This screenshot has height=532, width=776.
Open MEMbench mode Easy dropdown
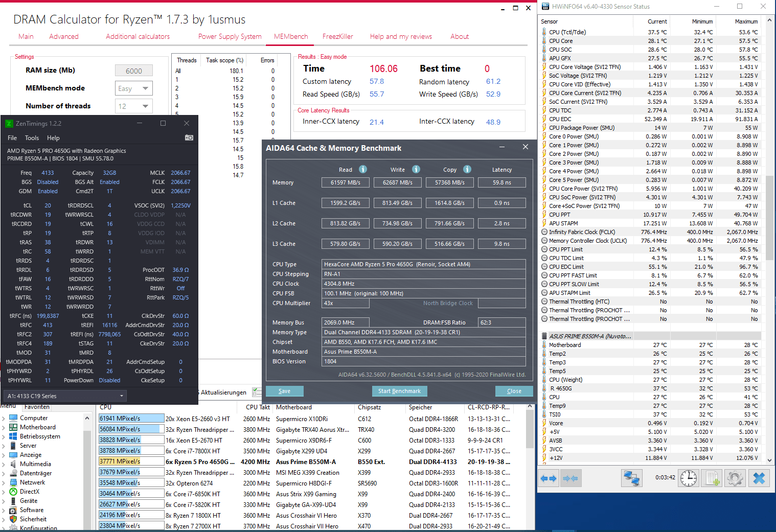[134, 88]
